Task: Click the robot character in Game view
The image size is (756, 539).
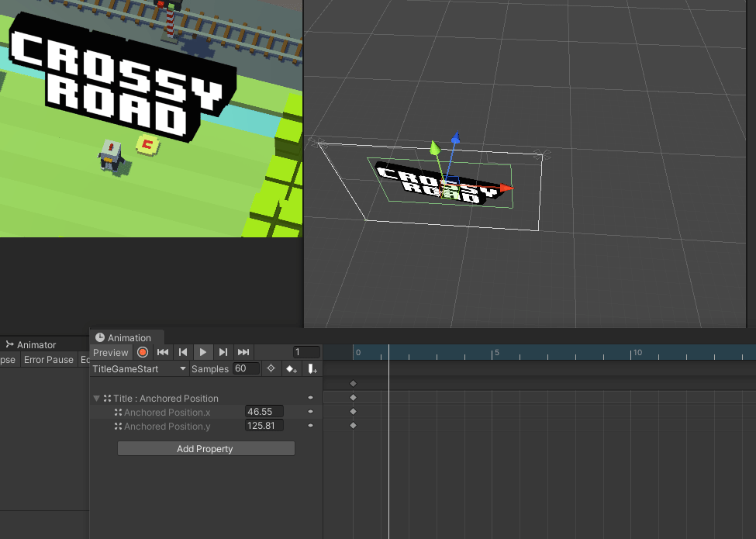Action: tap(112, 156)
